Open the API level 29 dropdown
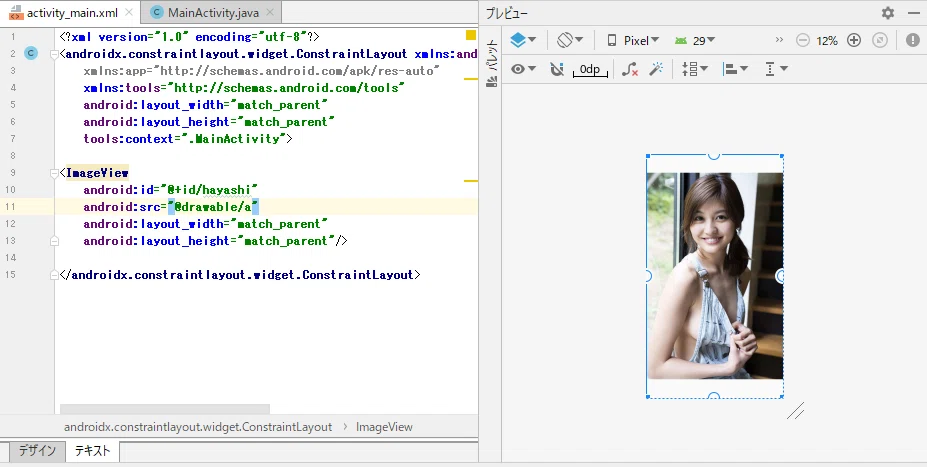The width and height of the screenshot is (927, 467). (695, 40)
